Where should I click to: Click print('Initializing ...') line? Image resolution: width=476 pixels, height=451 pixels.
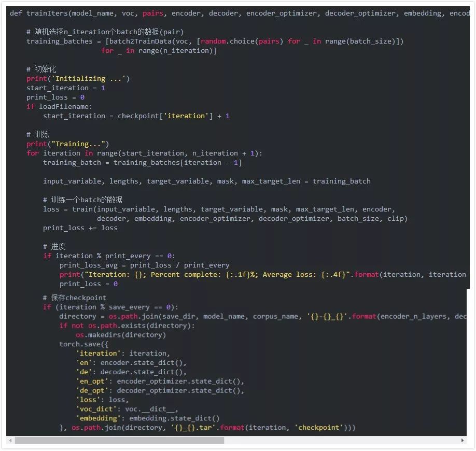(x=78, y=79)
